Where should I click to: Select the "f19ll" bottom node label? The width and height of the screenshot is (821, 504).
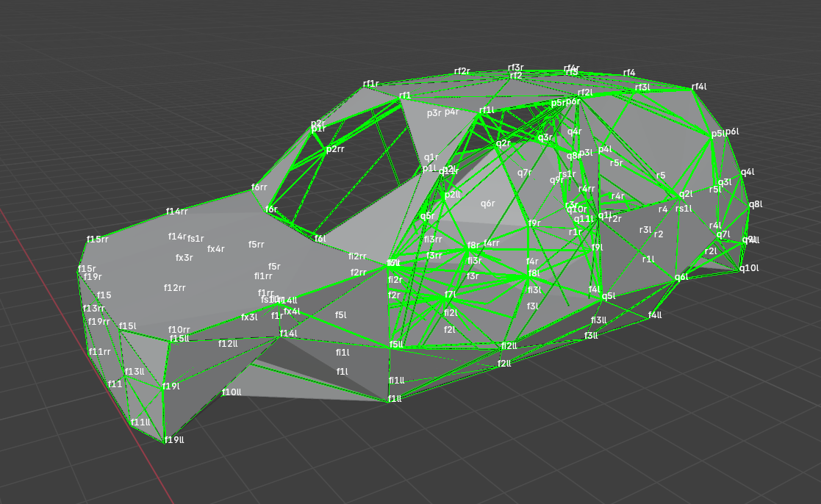(x=174, y=440)
